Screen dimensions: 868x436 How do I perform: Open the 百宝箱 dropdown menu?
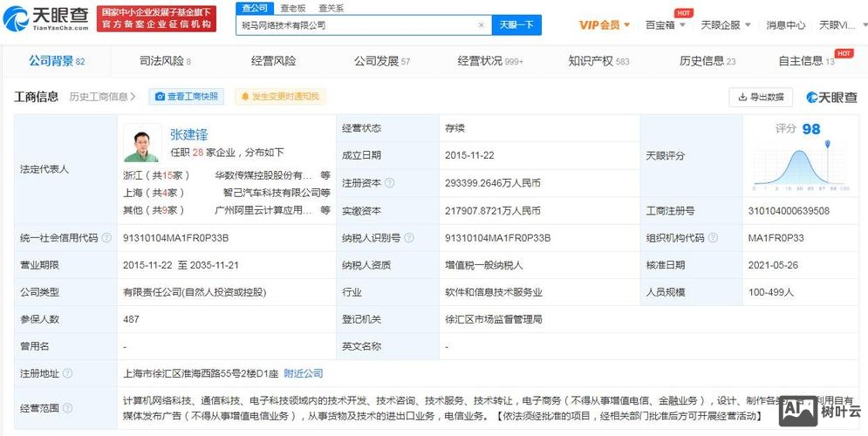[x=666, y=25]
